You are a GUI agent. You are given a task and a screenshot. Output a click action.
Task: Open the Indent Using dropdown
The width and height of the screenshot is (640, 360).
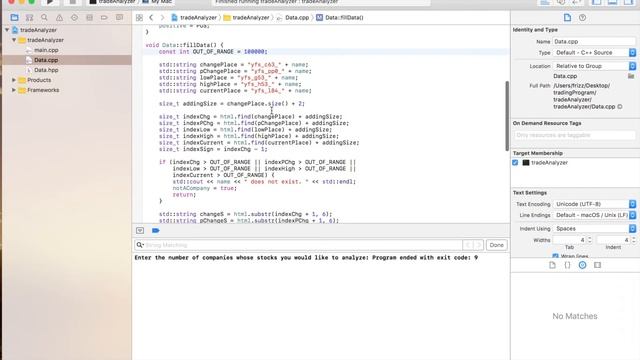[x=594, y=229]
